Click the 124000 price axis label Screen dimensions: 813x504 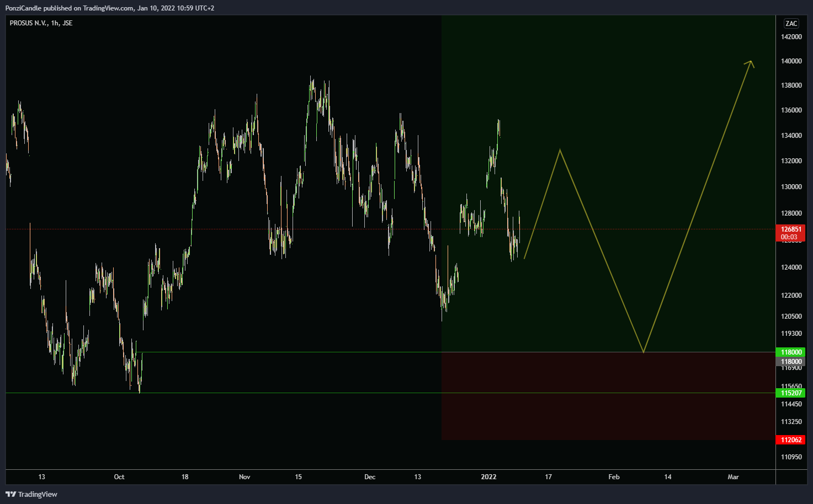(791, 267)
